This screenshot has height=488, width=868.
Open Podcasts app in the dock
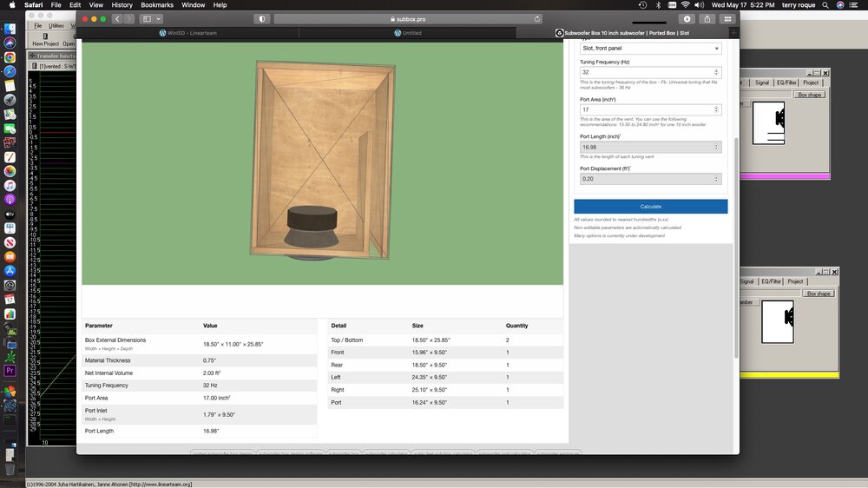click(x=10, y=200)
